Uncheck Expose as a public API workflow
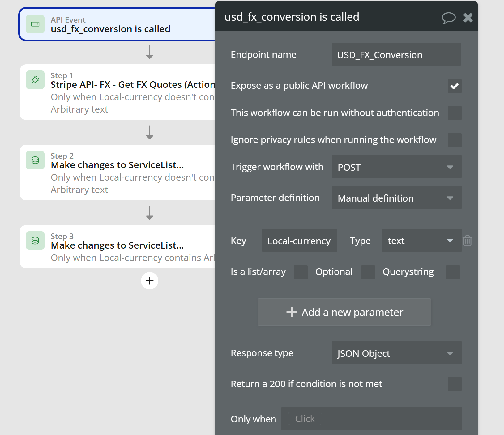The height and width of the screenshot is (435, 504). pyautogui.click(x=454, y=86)
